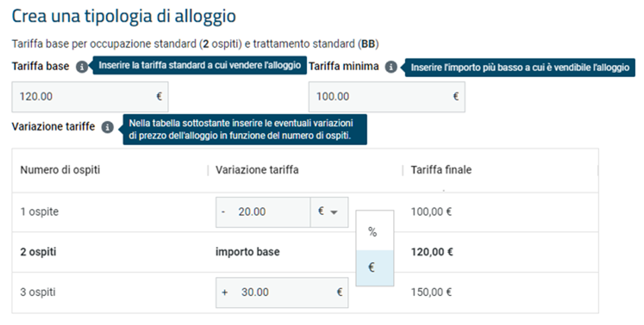Image resolution: width=644 pixels, height=325 pixels.
Task: Click the 2 ospiti row label
Action: (38, 252)
